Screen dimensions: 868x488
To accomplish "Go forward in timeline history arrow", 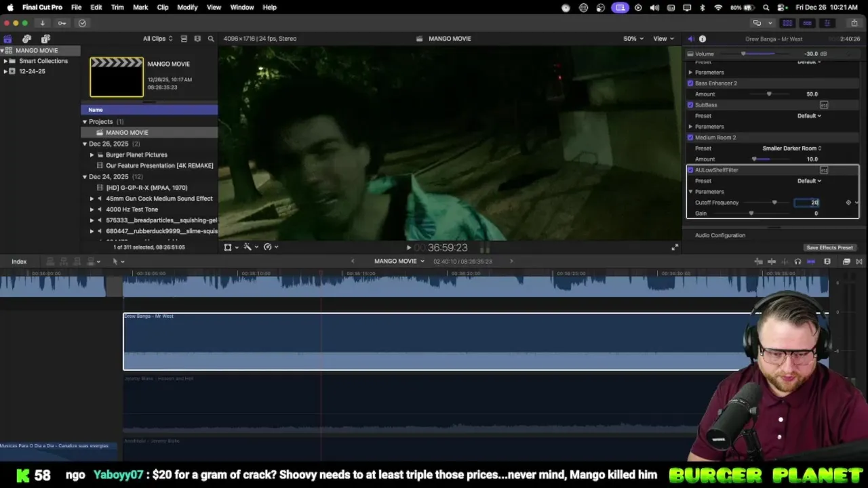I will [511, 261].
